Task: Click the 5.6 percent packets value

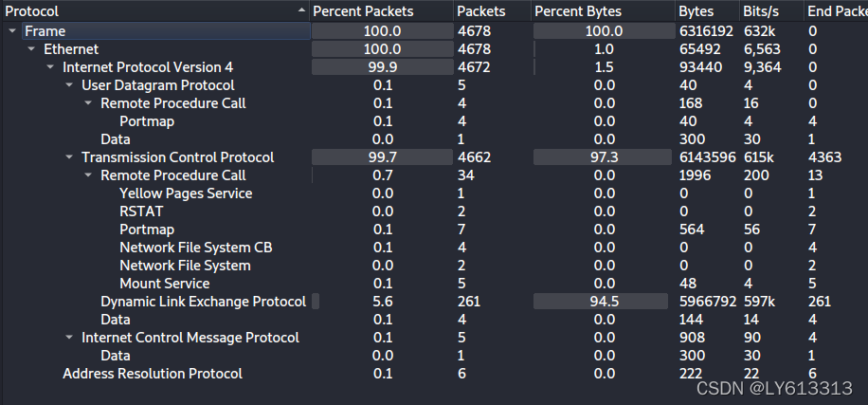Action: click(382, 302)
